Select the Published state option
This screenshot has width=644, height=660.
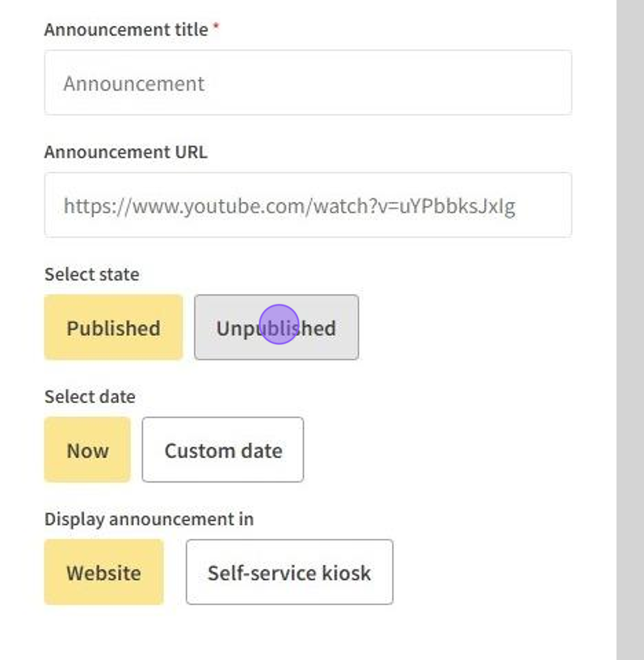pos(113,327)
